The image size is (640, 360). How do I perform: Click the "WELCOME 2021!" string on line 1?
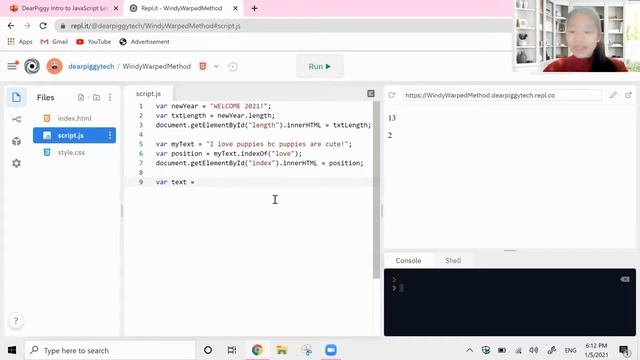(x=238, y=106)
